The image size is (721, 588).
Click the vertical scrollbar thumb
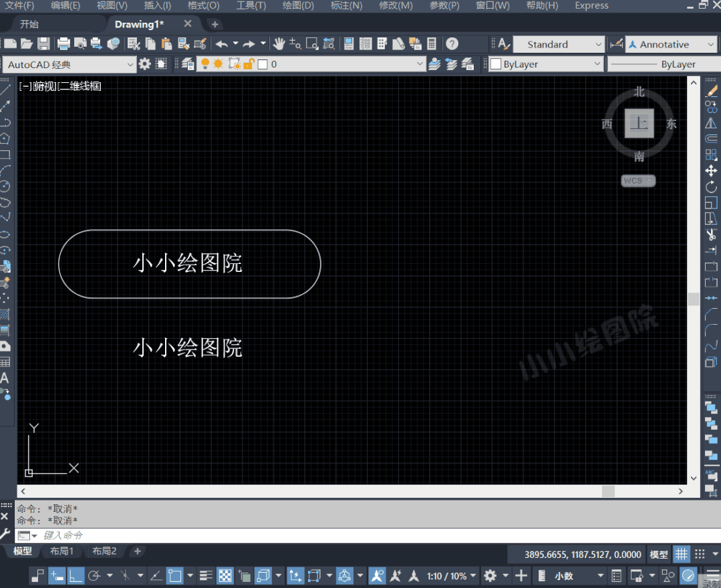tap(694, 299)
